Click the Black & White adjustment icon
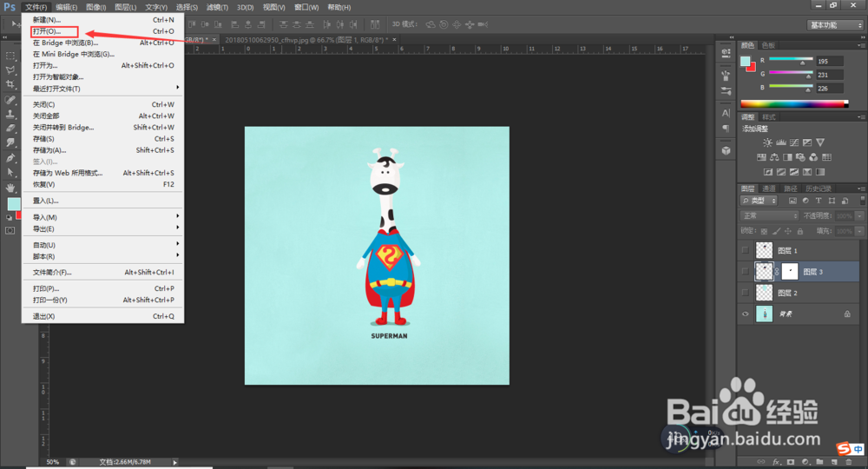This screenshot has width=868, height=469. coord(787,157)
